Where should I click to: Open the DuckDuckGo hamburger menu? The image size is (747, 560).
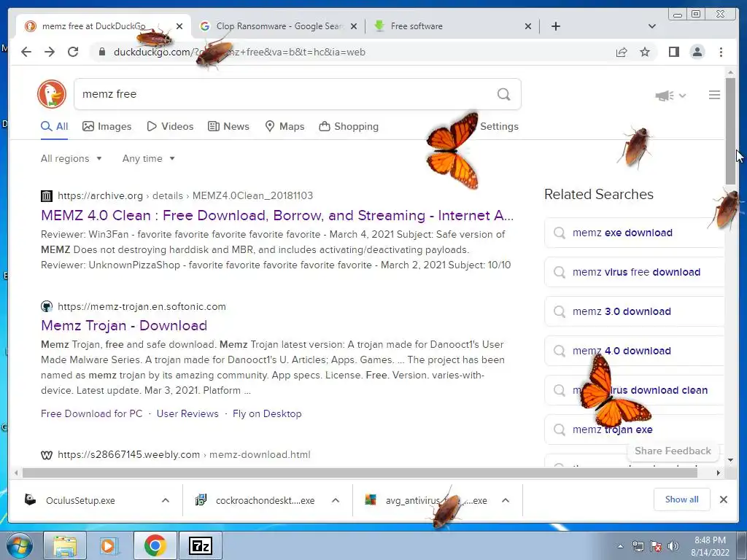click(714, 96)
